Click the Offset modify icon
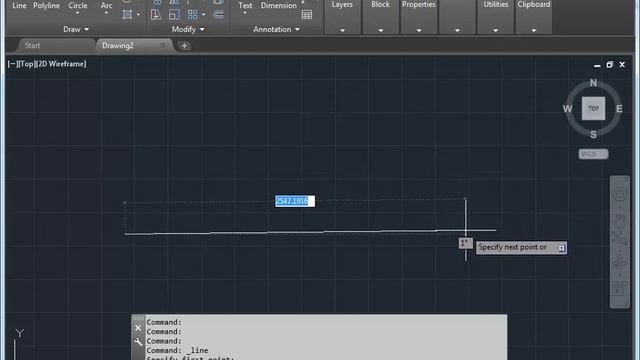The image size is (640, 360). click(x=218, y=15)
